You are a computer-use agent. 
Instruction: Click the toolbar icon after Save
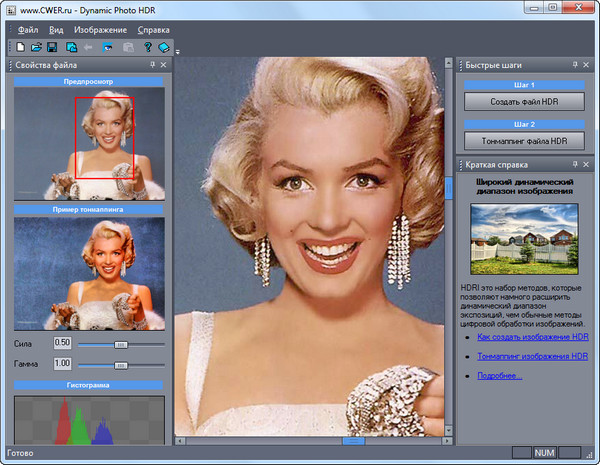click(71, 47)
